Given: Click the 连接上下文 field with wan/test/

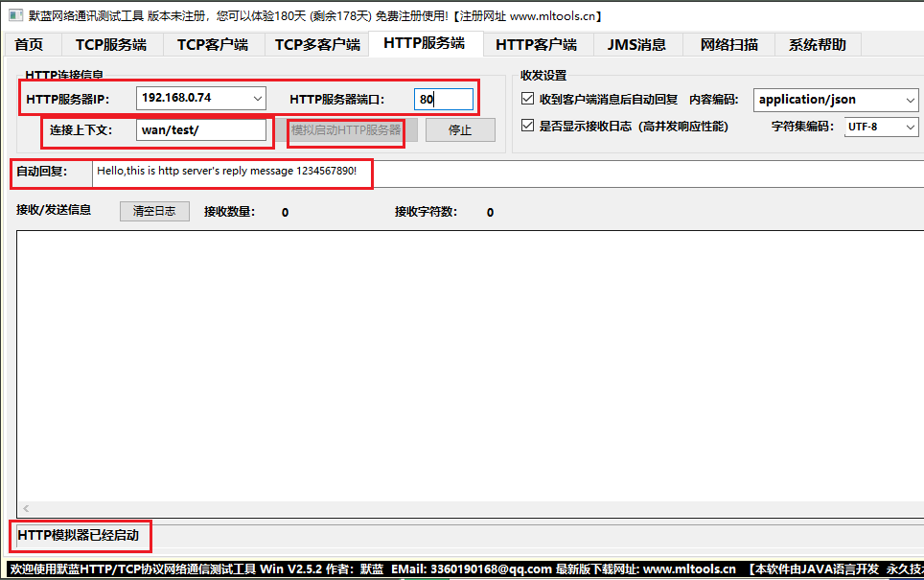Looking at the screenshot, I should click(201, 129).
